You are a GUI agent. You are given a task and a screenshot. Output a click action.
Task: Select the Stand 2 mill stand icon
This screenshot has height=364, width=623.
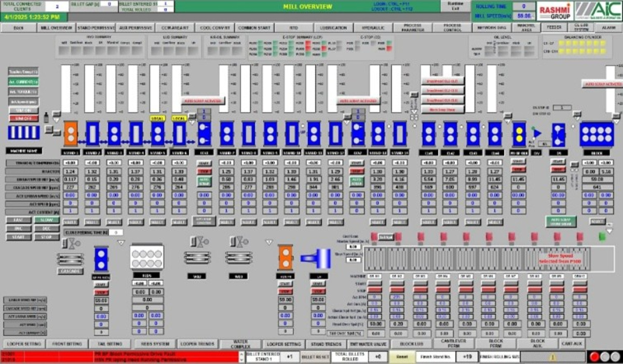pyautogui.click(x=92, y=134)
